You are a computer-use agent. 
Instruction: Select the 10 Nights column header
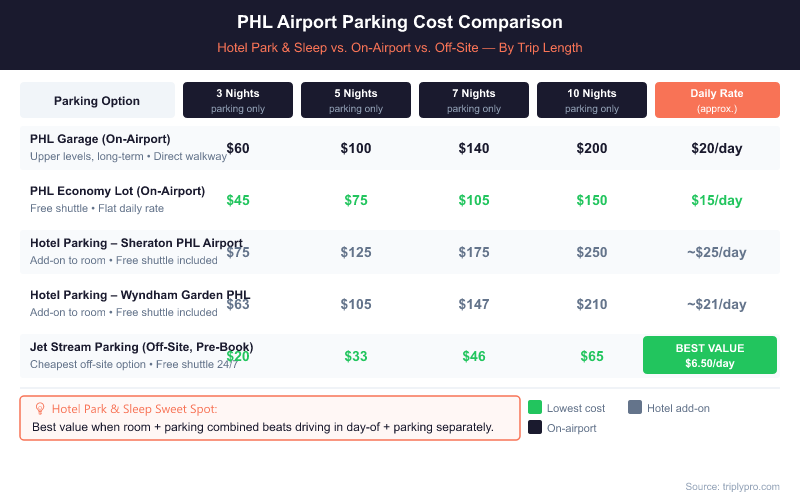(x=592, y=100)
